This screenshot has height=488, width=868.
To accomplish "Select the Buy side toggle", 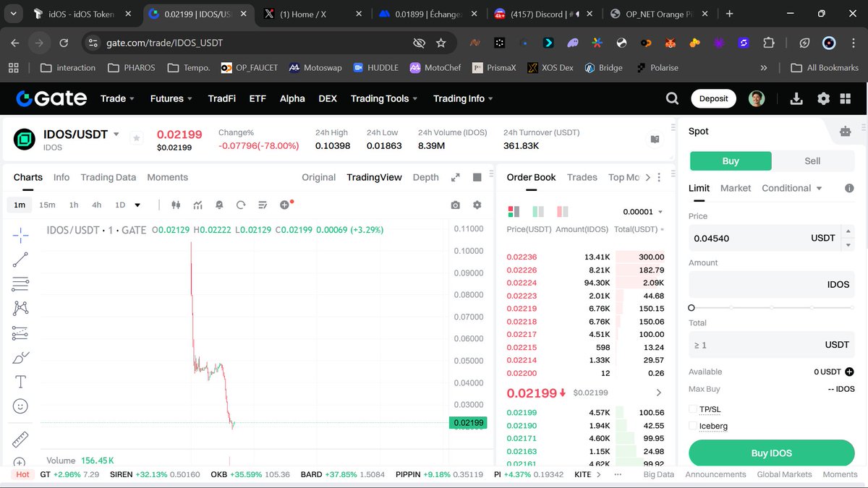I will [731, 160].
